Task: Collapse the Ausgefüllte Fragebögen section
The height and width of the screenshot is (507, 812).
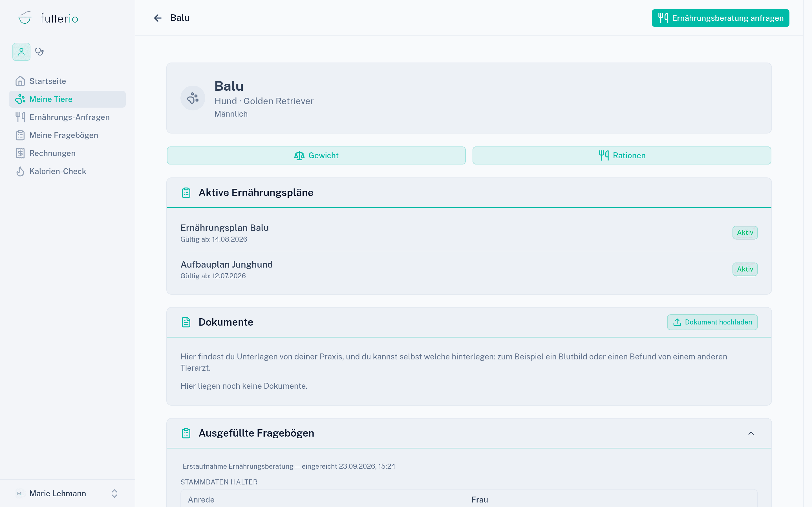Action: point(751,433)
